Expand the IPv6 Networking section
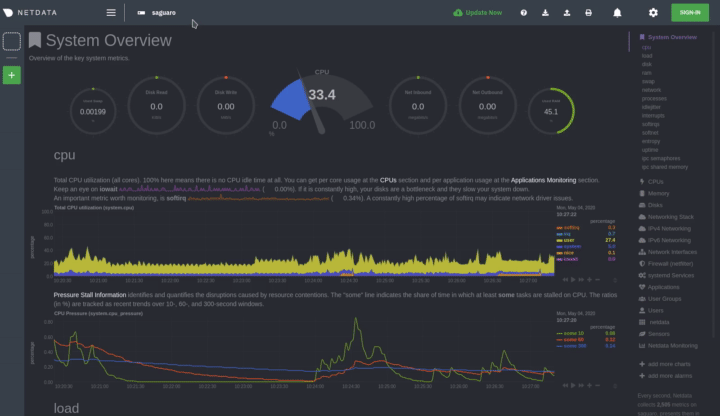The height and width of the screenshot is (416, 720). pos(665,240)
